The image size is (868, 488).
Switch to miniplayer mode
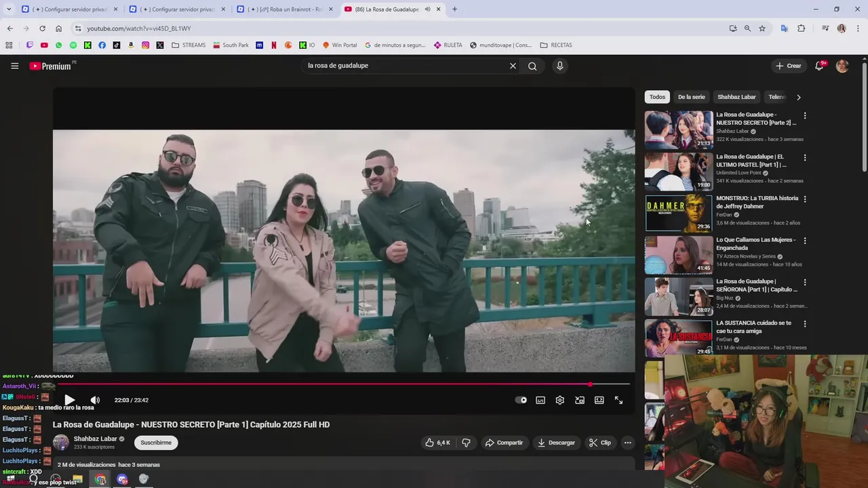point(580,400)
